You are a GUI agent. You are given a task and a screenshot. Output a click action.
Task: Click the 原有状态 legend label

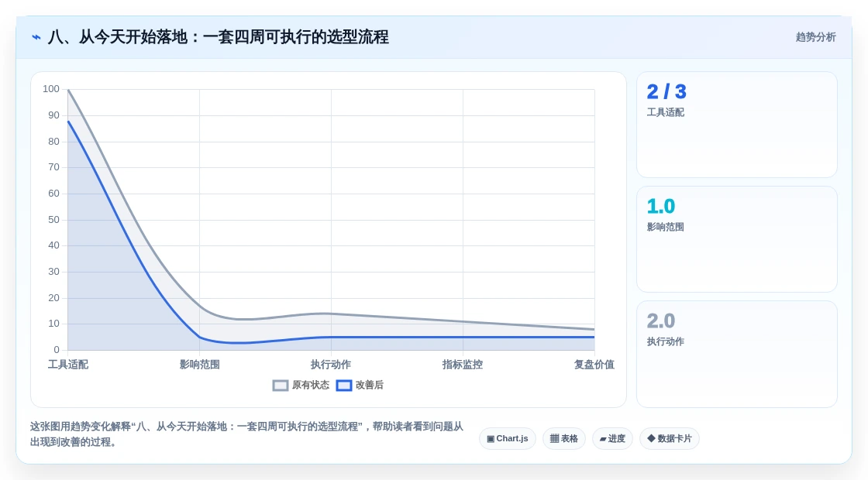tap(311, 385)
